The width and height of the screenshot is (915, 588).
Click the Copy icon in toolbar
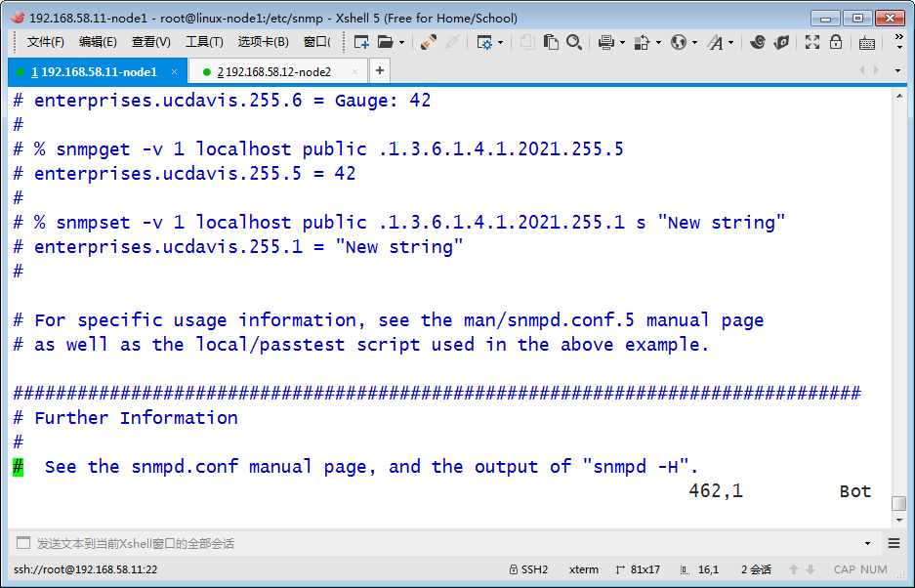[x=527, y=42]
